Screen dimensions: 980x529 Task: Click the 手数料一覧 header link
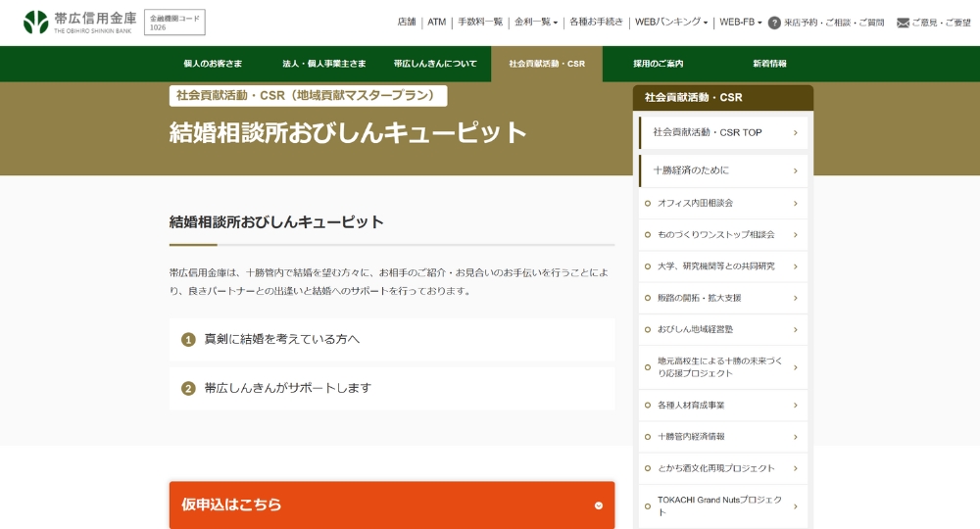(x=480, y=22)
